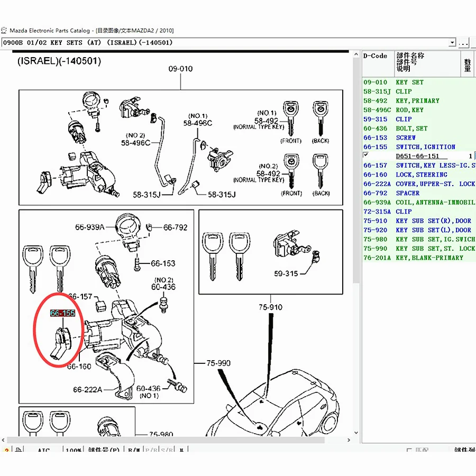Click the 66-222A callout in the diagram
The height and width of the screenshot is (476, 476).
pos(87,389)
